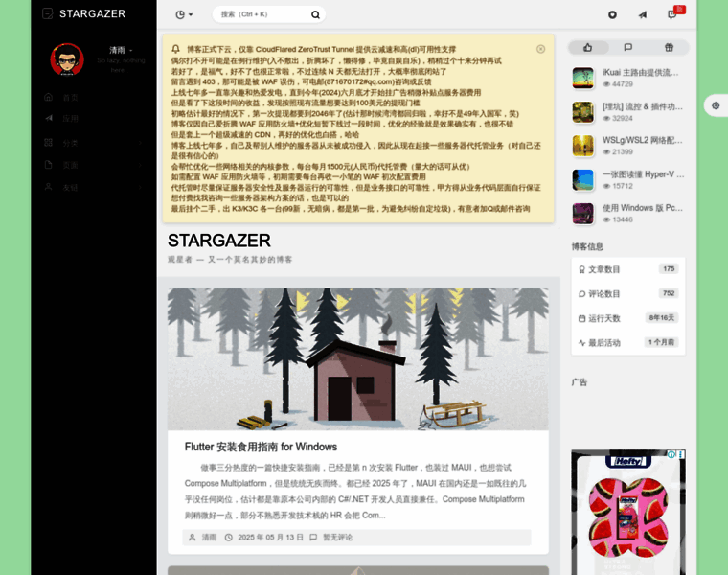The image size is (728, 575).
Task: Click the bubble icon beside 评论数目
Action: click(x=581, y=294)
